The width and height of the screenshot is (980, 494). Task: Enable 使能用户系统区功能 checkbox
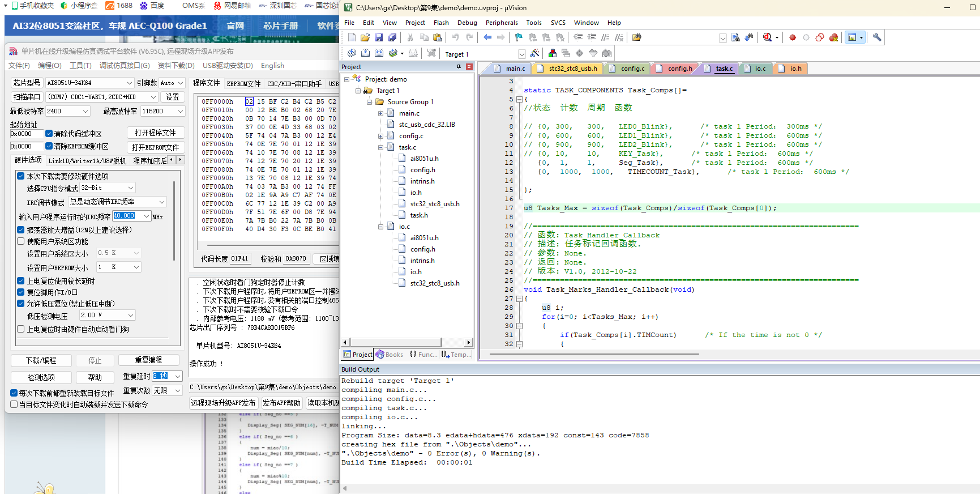(21, 241)
